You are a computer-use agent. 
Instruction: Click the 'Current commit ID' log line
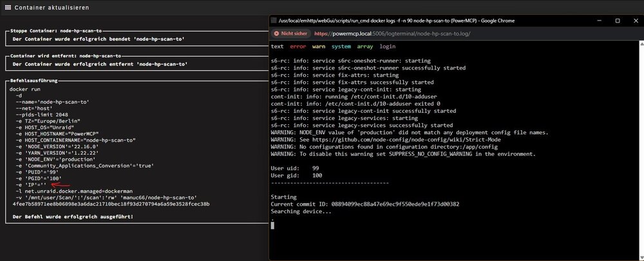365,204
